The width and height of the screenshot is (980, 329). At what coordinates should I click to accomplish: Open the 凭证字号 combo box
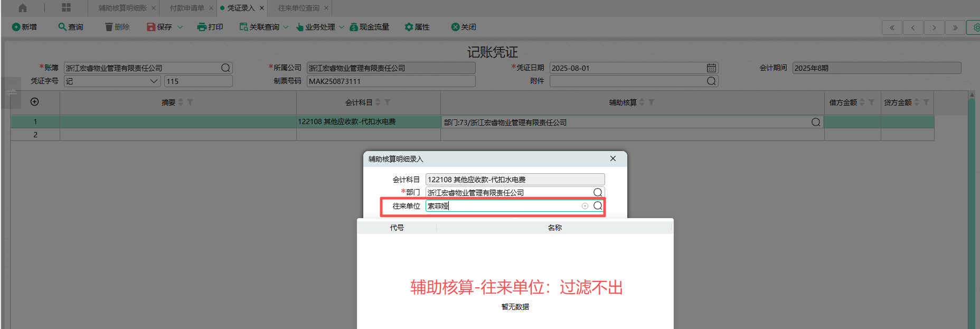[112, 81]
